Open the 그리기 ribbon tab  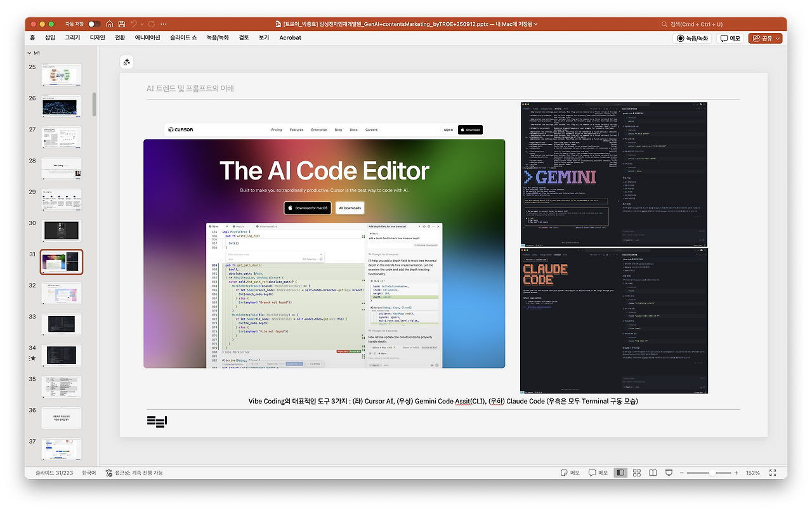pos(72,38)
